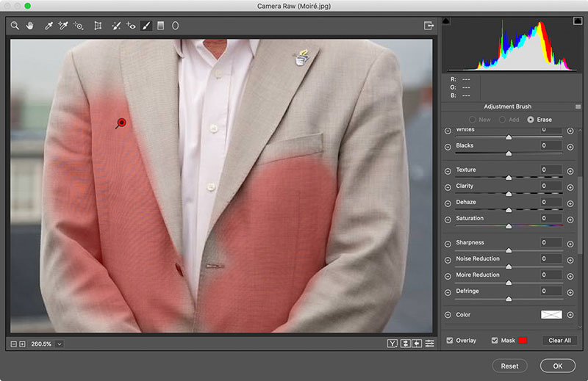Open the Color swatch picker
This screenshot has width=588, height=381.
tap(551, 314)
